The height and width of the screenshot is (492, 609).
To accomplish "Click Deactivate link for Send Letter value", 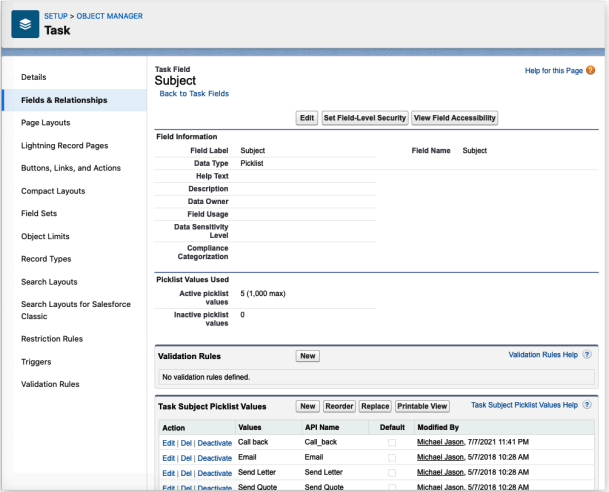I will pos(214,473).
